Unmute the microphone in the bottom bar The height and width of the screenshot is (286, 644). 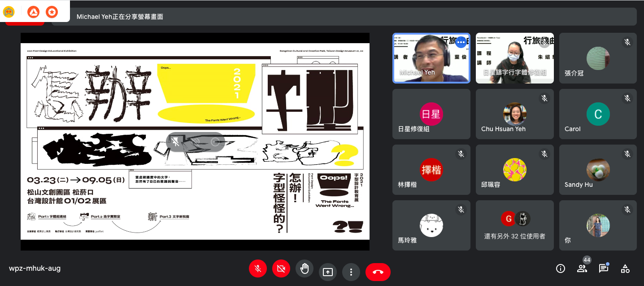257,269
